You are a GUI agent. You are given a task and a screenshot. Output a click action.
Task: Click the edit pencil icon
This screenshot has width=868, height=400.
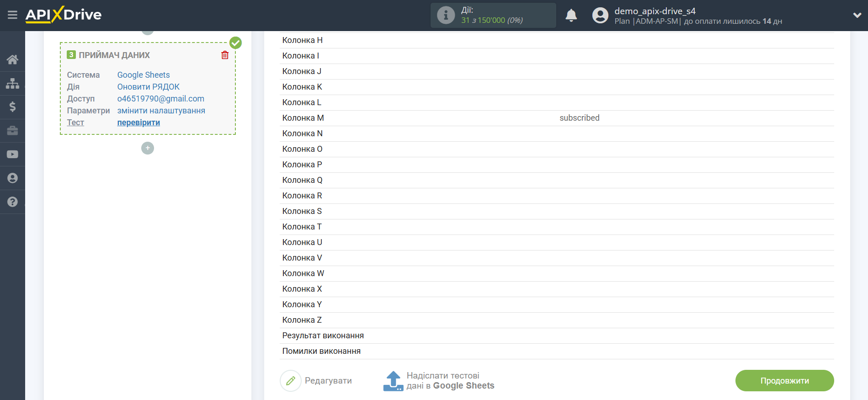(290, 380)
